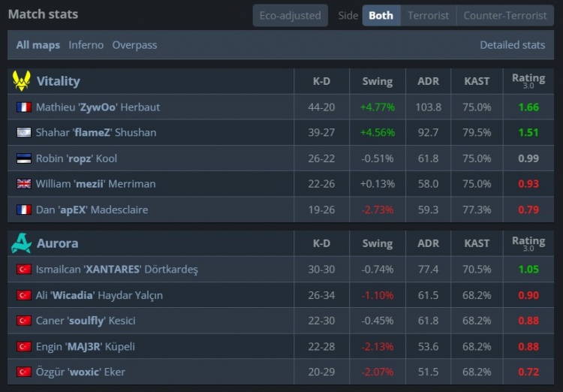Open the Detailed stats link
Image resolution: width=563 pixels, height=392 pixels.
click(x=513, y=45)
